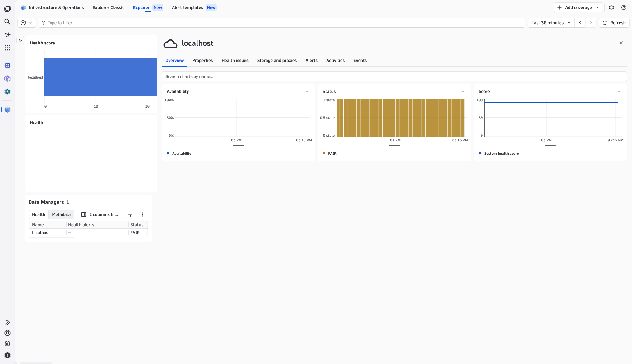This screenshot has height=364, width=632.
Task: Toggle the Availability legend series
Action: point(179,154)
